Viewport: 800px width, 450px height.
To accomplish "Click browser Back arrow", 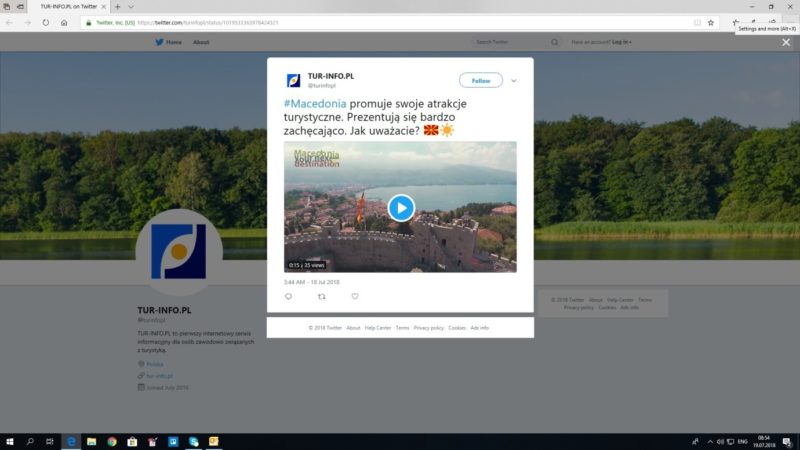I will 9,22.
